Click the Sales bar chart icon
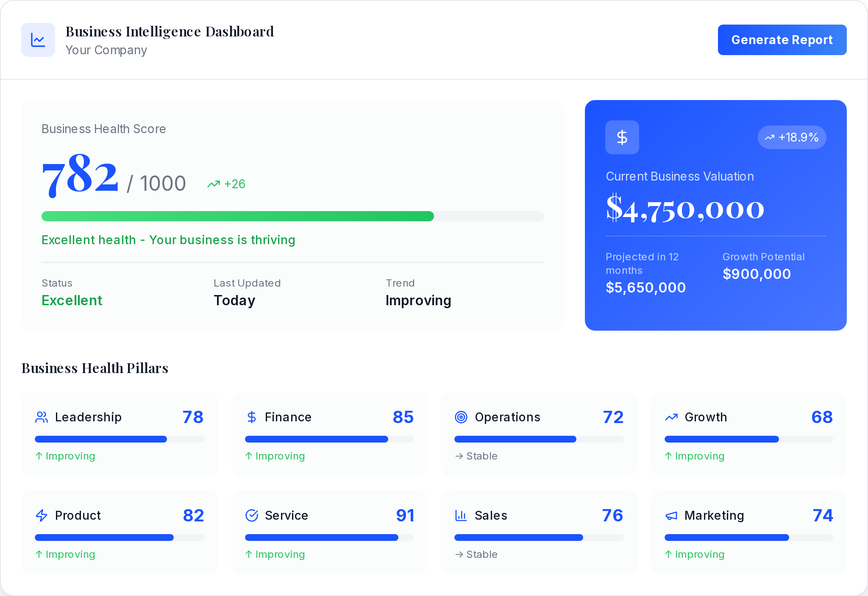 [461, 515]
